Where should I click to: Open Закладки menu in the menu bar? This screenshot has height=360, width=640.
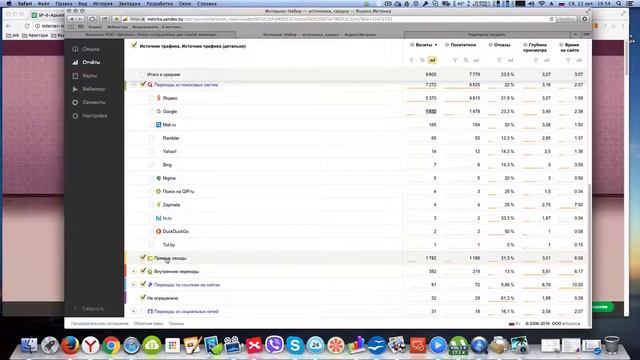129,4
